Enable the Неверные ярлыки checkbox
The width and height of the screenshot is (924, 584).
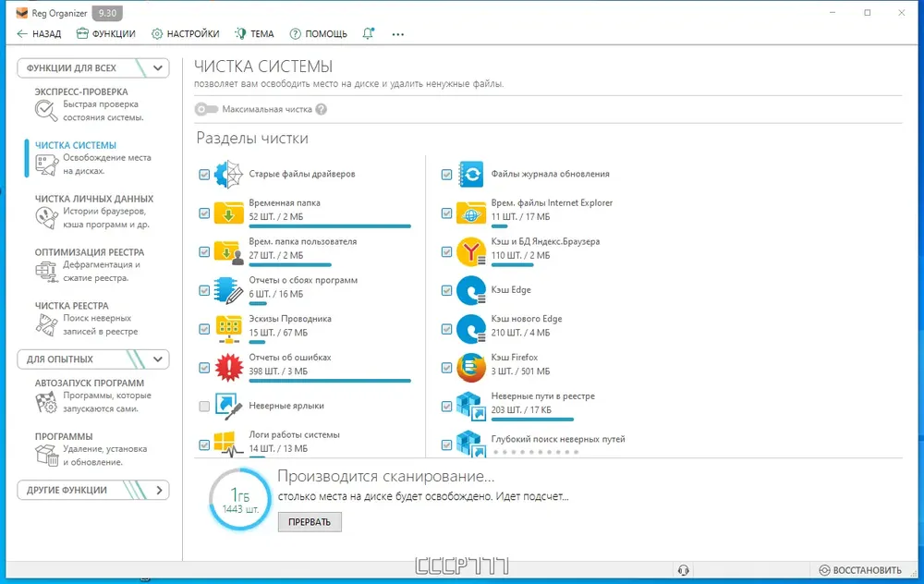[x=204, y=407]
